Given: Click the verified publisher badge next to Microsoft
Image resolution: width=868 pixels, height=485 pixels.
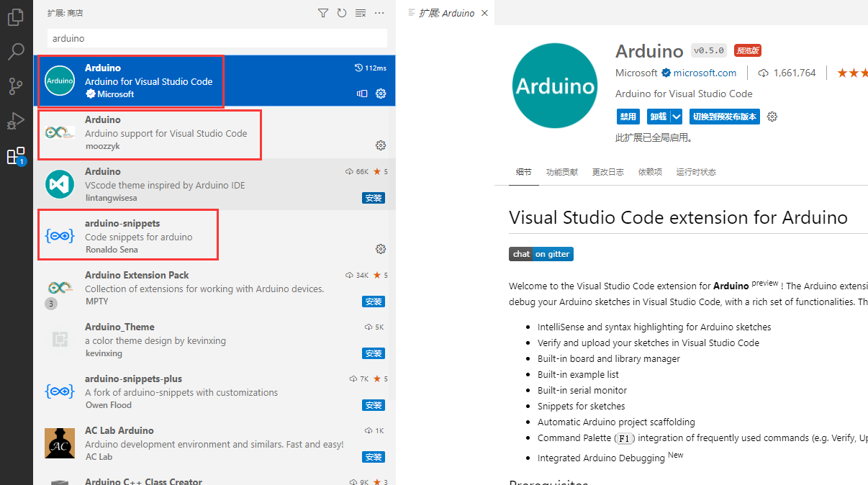Looking at the screenshot, I should [x=666, y=73].
